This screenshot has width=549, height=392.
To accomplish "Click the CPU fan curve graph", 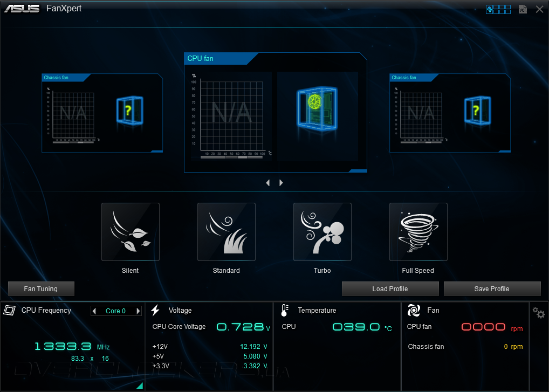I will click(x=231, y=116).
